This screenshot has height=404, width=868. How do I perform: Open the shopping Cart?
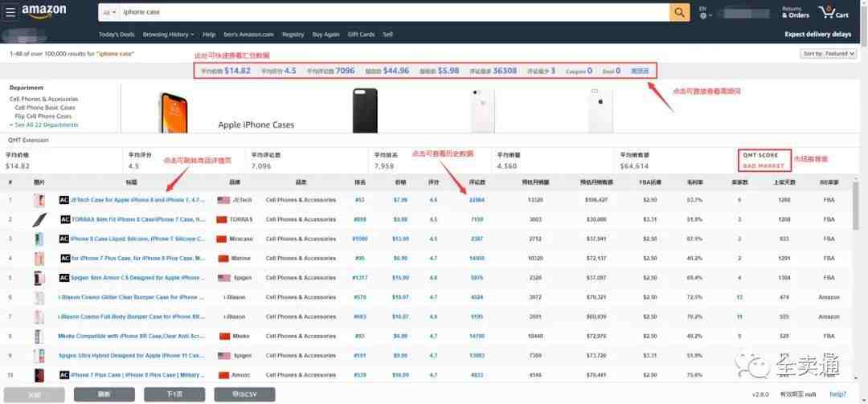(x=833, y=12)
